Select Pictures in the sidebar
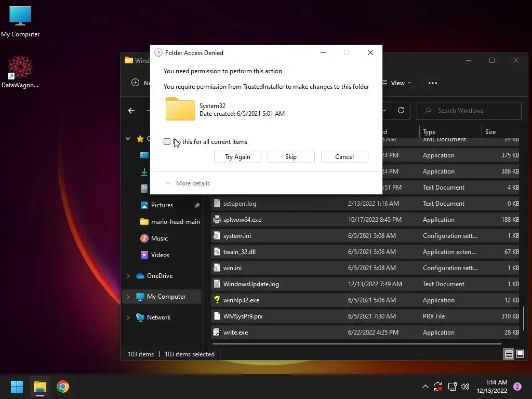Image resolution: width=532 pixels, height=399 pixels. [162, 205]
